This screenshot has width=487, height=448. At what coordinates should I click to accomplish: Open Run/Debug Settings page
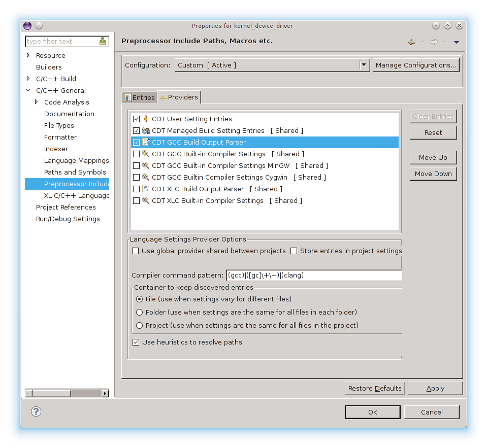click(68, 219)
